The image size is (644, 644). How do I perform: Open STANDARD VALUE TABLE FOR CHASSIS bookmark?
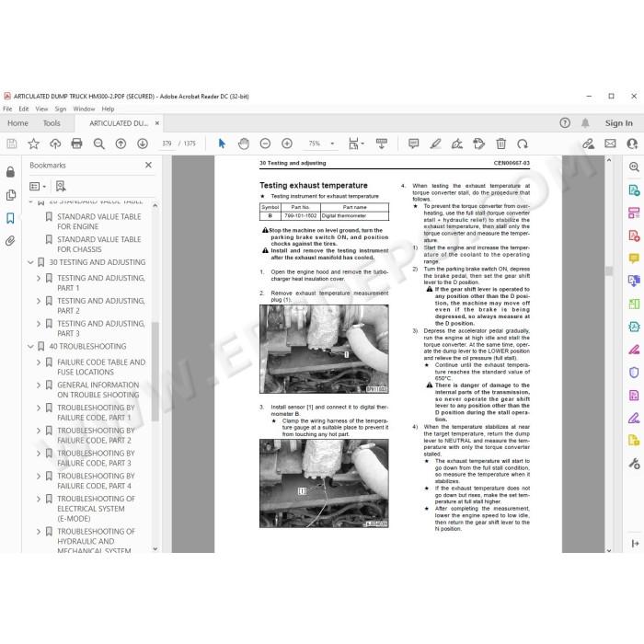pos(99,245)
